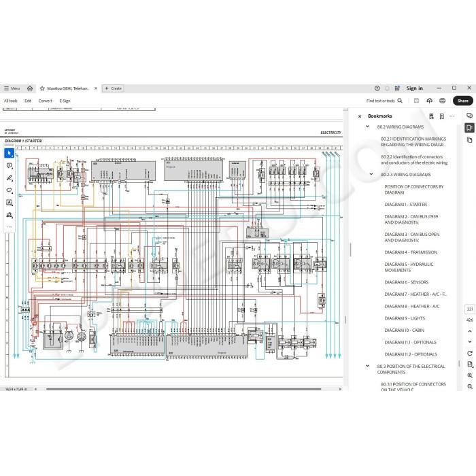Click the add new bookmark icon
Screen dimensions: 476x476
pyautogui.click(x=442, y=116)
